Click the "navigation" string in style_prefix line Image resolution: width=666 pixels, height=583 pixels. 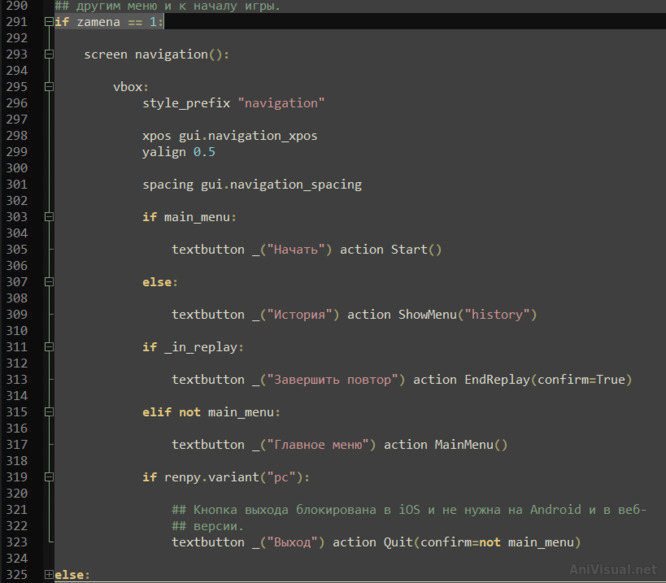(x=281, y=103)
